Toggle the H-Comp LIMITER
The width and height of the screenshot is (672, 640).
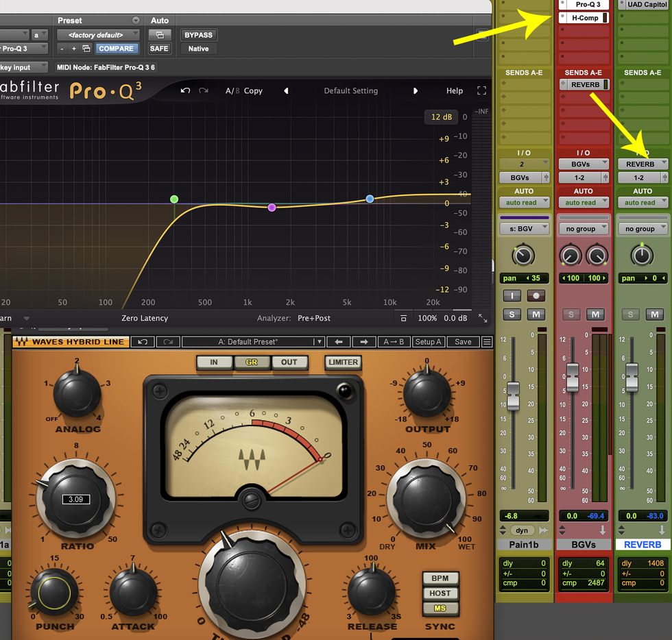tap(344, 362)
